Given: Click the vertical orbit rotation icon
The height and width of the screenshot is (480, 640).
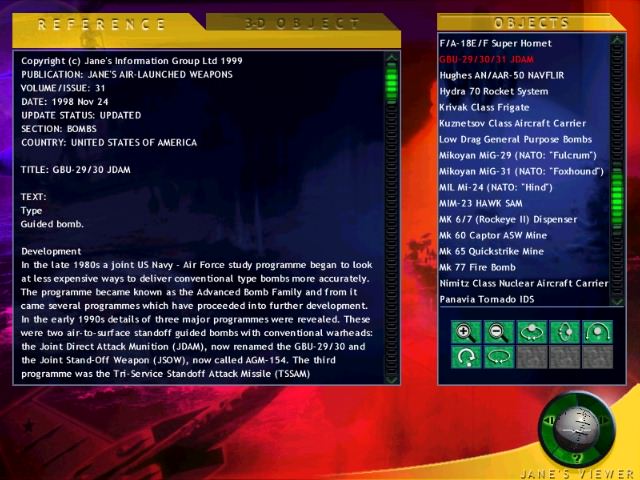Looking at the screenshot, I should (565, 332).
